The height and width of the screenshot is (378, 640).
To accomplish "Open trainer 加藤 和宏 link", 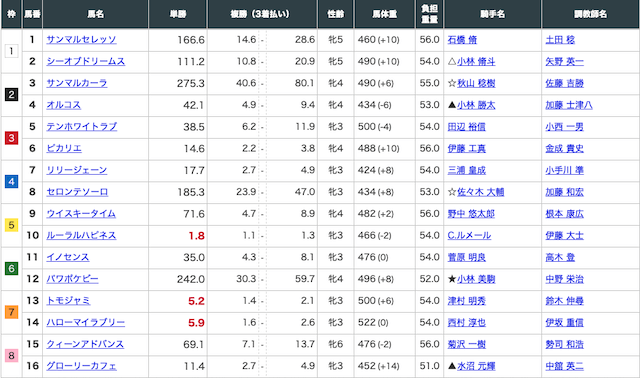I will point(564,192).
